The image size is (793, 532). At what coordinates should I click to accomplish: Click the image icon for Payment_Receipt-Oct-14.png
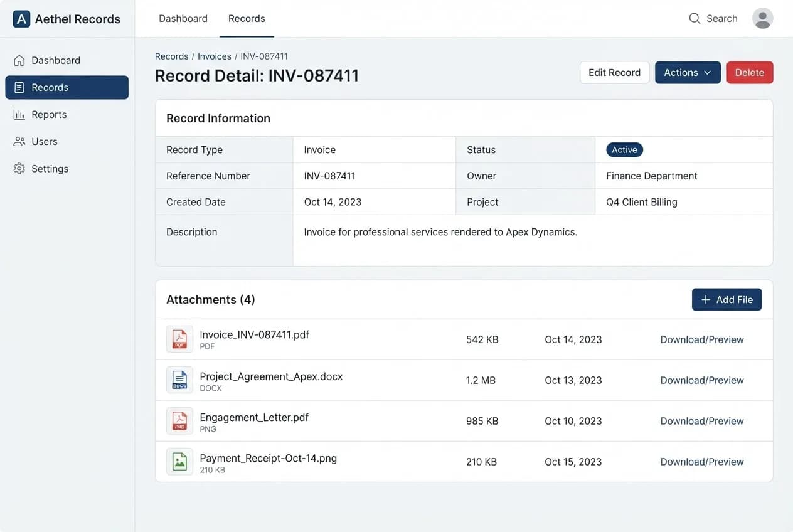pyautogui.click(x=179, y=462)
